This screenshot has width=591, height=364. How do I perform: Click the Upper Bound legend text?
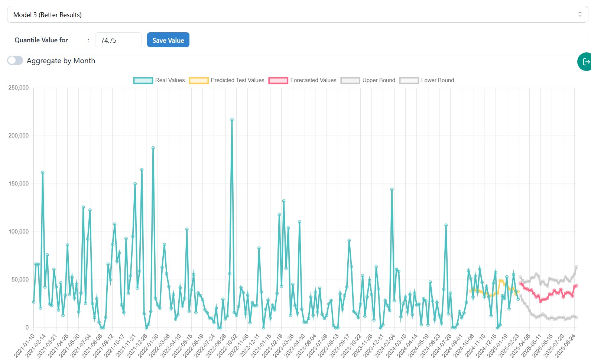[x=379, y=80]
